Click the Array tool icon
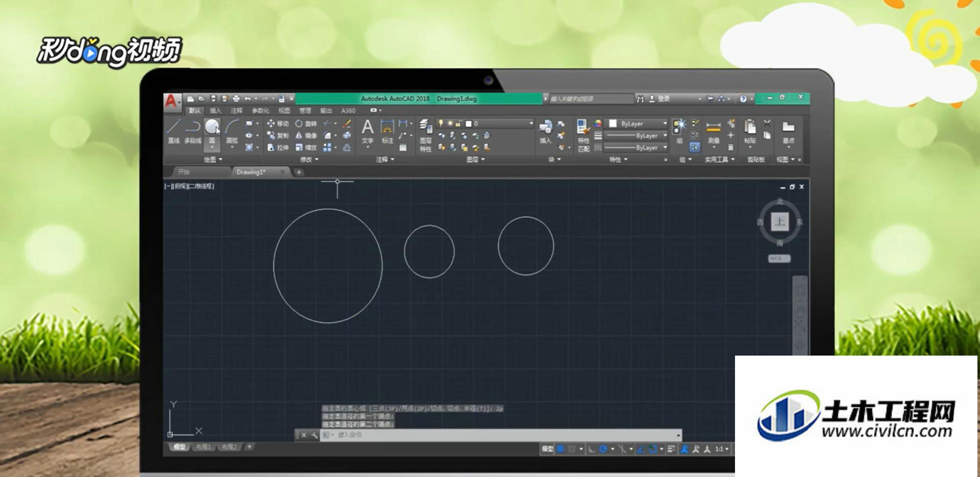 coord(327,147)
